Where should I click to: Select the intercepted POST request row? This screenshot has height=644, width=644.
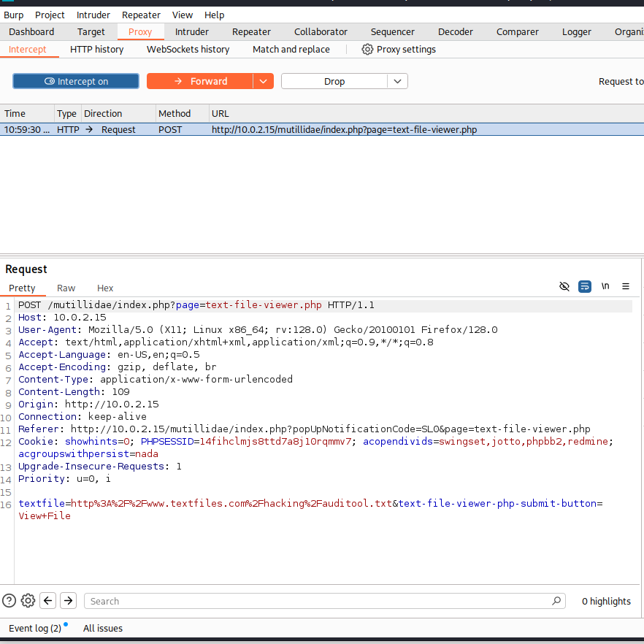[322, 129]
